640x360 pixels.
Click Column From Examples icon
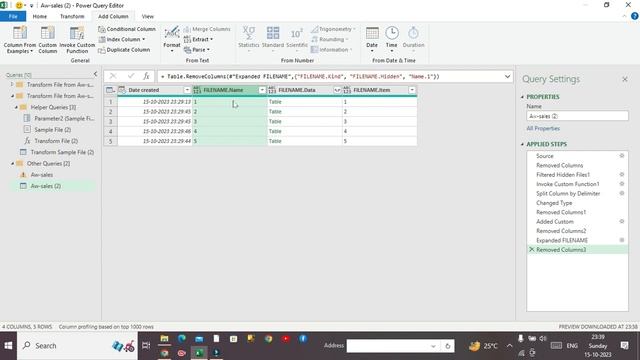coord(20,33)
